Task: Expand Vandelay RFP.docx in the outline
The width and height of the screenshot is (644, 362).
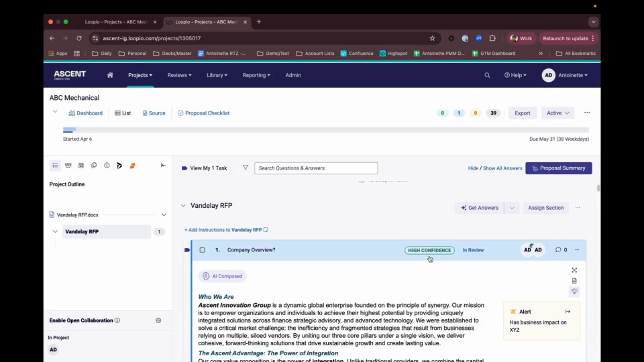Action: pyautogui.click(x=164, y=215)
